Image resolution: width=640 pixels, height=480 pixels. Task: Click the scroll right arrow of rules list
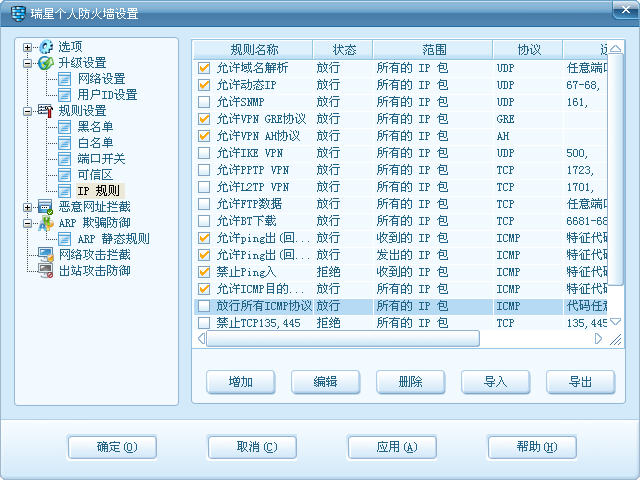pyautogui.click(x=598, y=339)
